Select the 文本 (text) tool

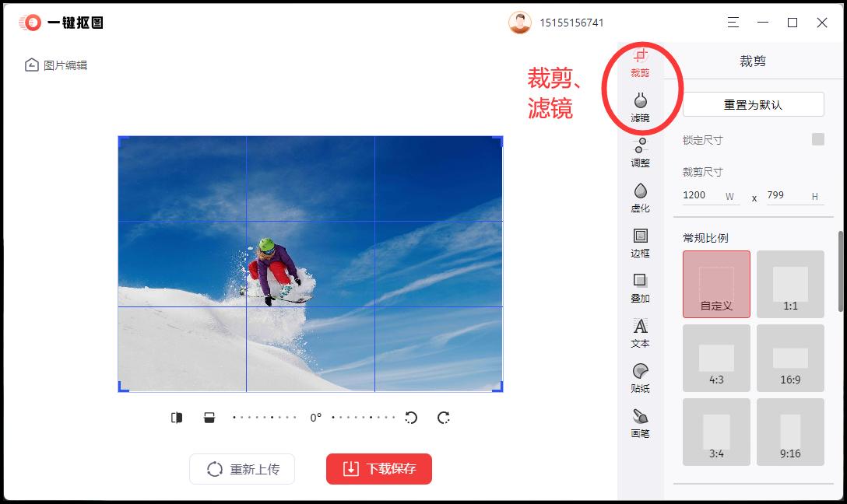[640, 333]
